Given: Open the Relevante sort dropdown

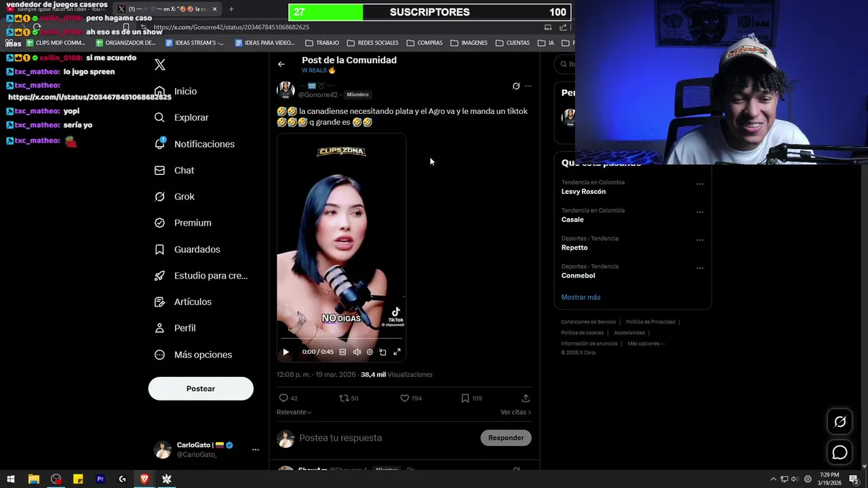Looking at the screenshot, I should (294, 412).
